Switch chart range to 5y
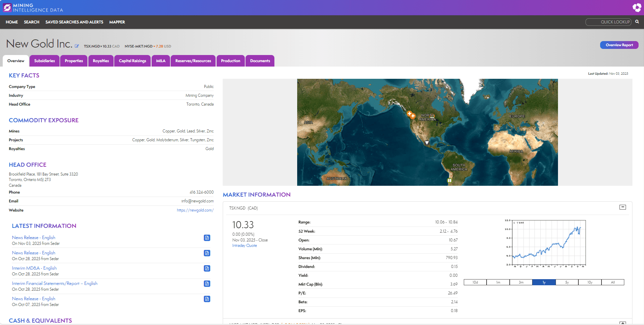Image resolution: width=644 pixels, height=325 pixels. 567,282
